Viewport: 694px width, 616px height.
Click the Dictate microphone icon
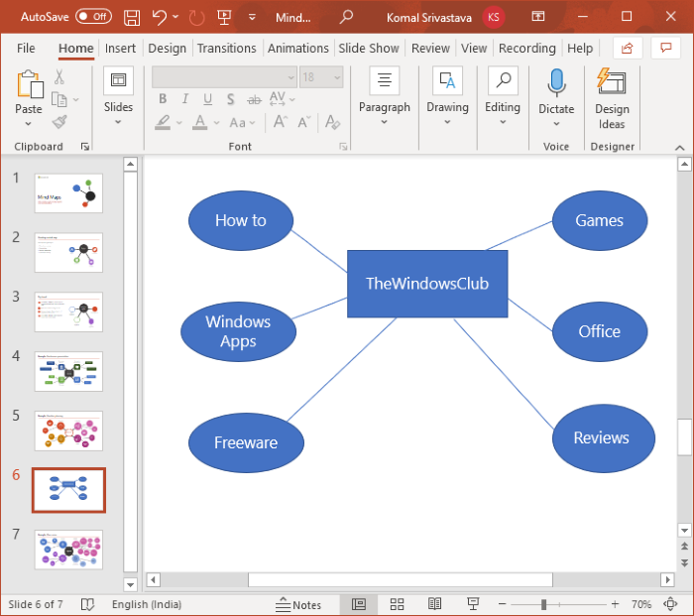point(556,83)
